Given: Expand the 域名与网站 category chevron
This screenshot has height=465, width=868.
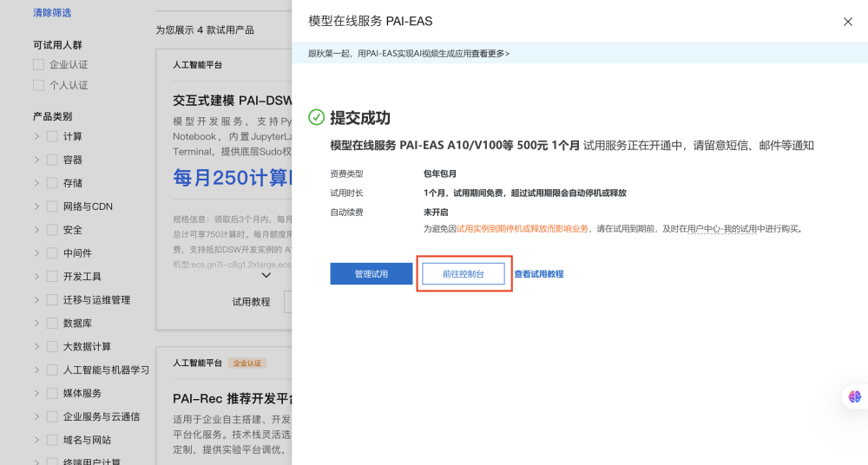Looking at the screenshot, I should pos(36,440).
